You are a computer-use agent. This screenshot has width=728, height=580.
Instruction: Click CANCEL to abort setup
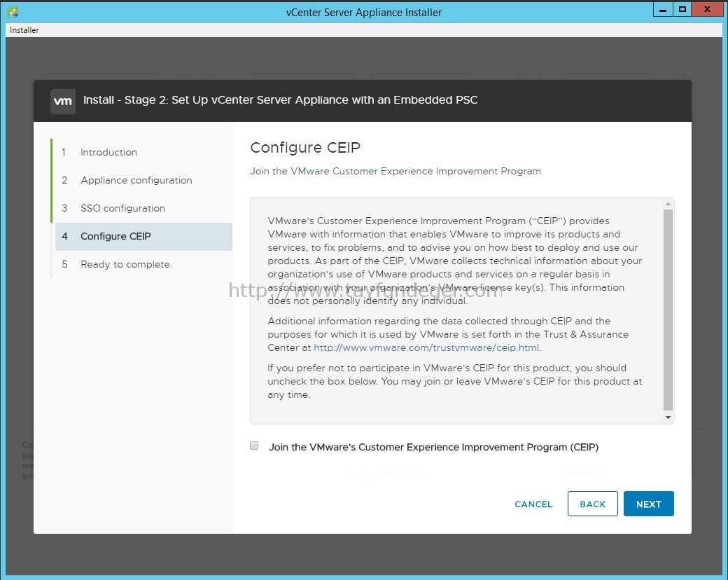533,504
